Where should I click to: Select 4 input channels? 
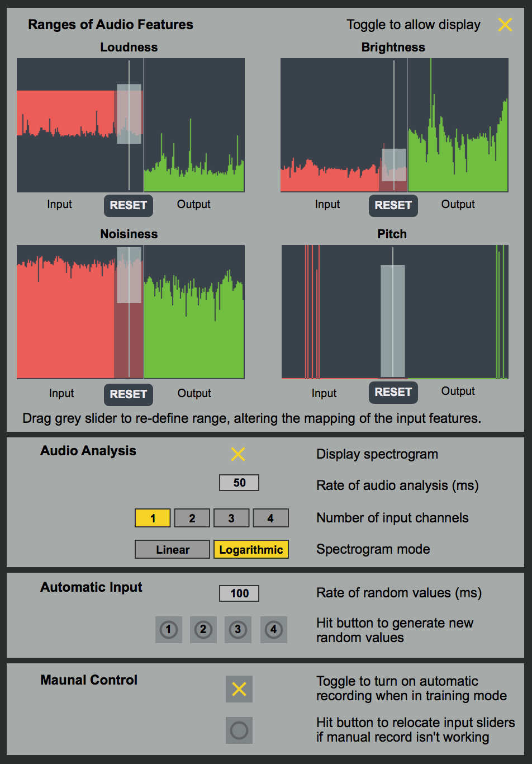[270, 518]
